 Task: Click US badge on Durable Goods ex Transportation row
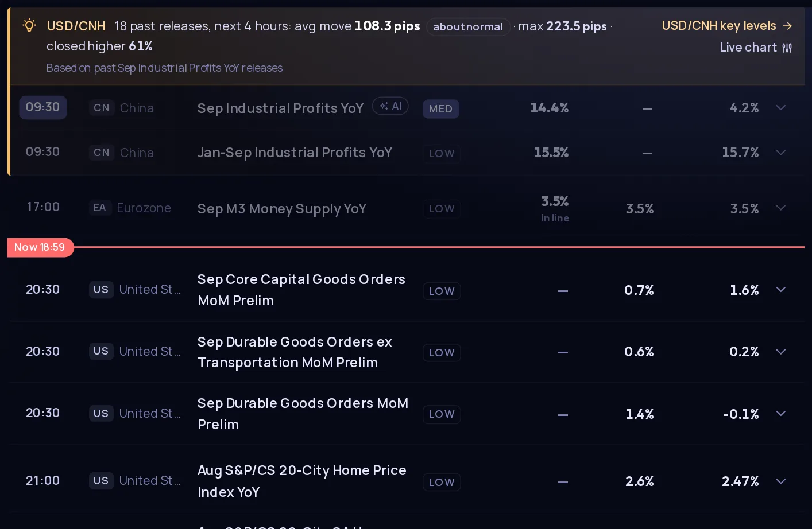point(101,351)
